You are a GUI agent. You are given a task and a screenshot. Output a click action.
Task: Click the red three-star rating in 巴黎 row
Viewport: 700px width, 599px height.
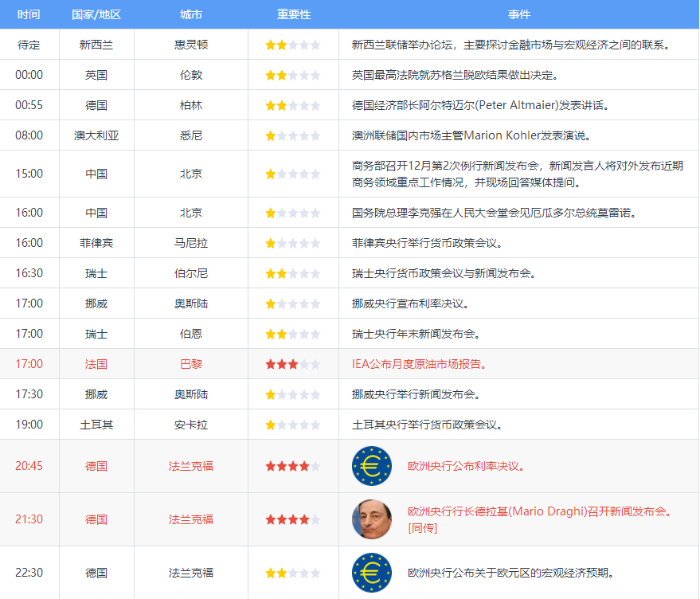293,365
